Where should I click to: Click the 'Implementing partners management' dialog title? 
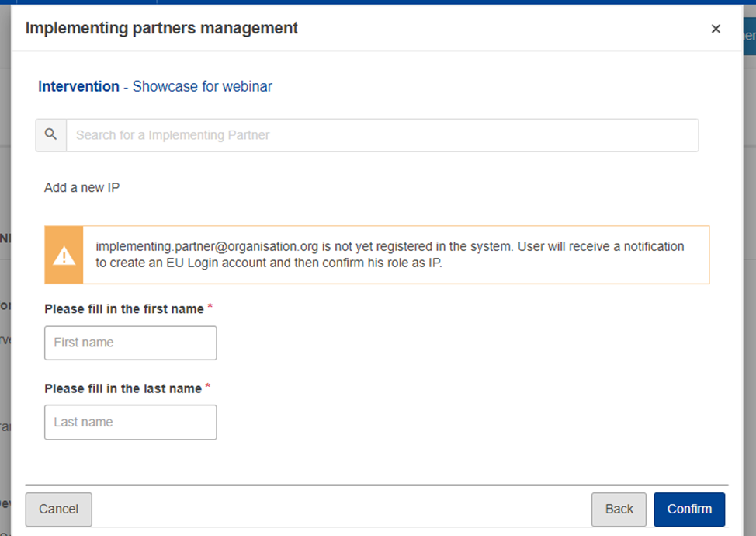(x=161, y=28)
